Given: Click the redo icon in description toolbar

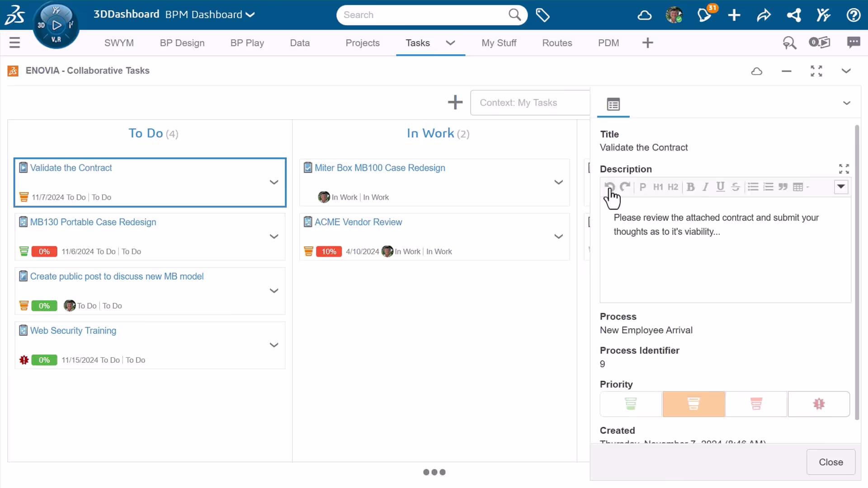Looking at the screenshot, I should pyautogui.click(x=625, y=187).
